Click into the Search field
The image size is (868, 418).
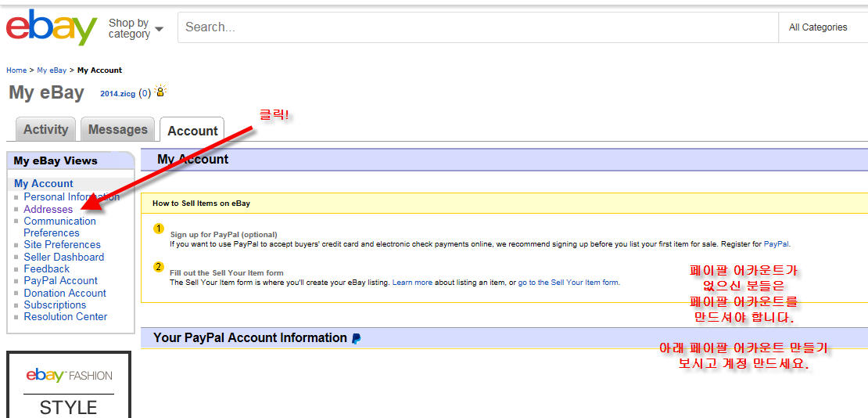tap(478, 27)
